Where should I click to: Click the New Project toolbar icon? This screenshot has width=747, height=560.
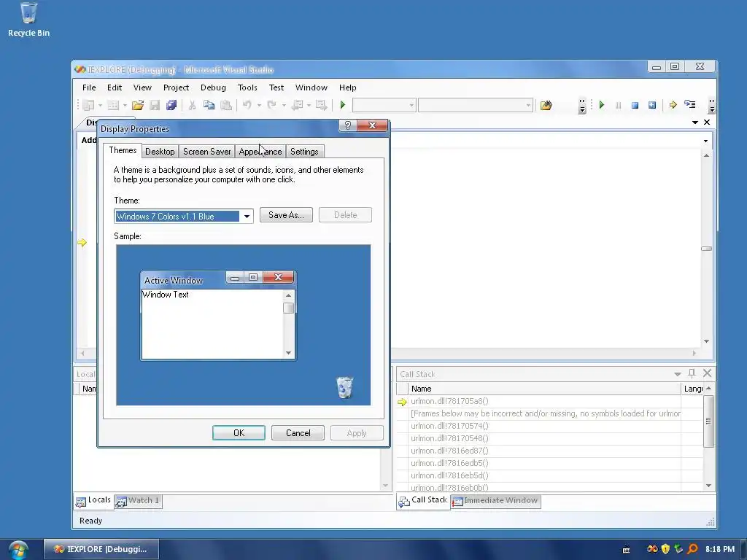pyautogui.click(x=88, y=105)
